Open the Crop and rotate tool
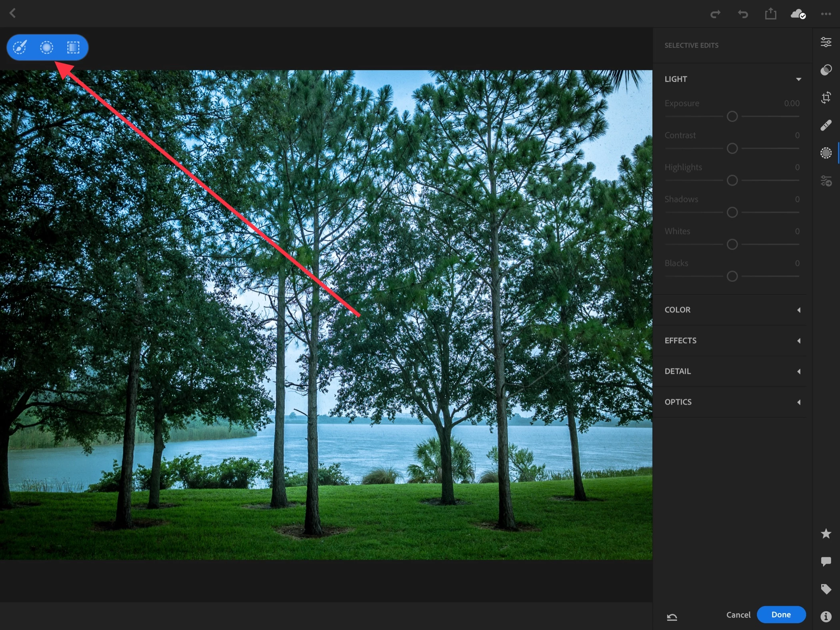Screen dimensions: 840x630 [x=826, y=98]
